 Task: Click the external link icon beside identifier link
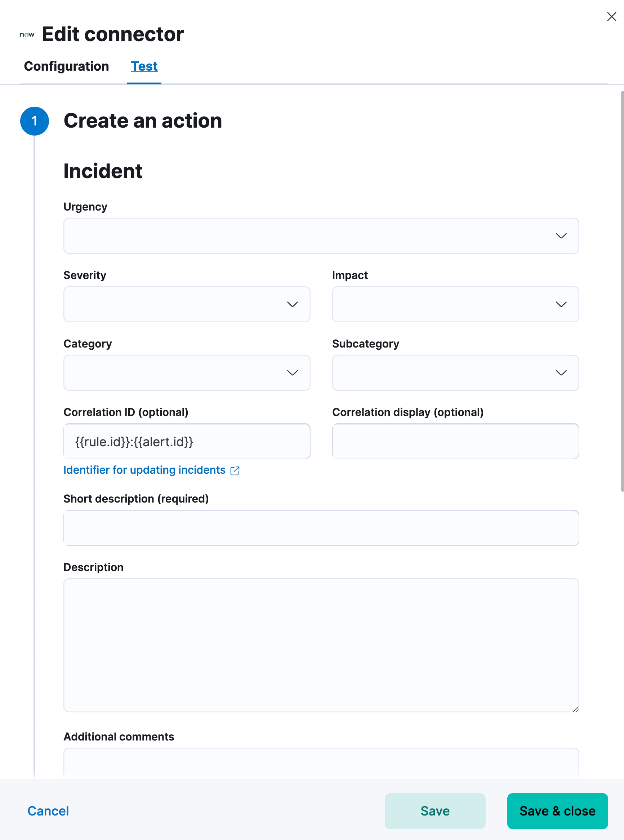click(235, 471)
